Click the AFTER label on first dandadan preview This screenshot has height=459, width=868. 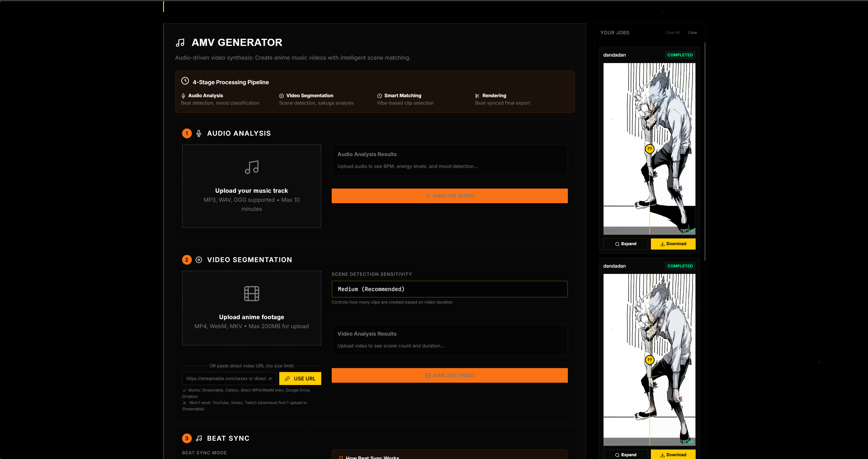coord(688,231)
